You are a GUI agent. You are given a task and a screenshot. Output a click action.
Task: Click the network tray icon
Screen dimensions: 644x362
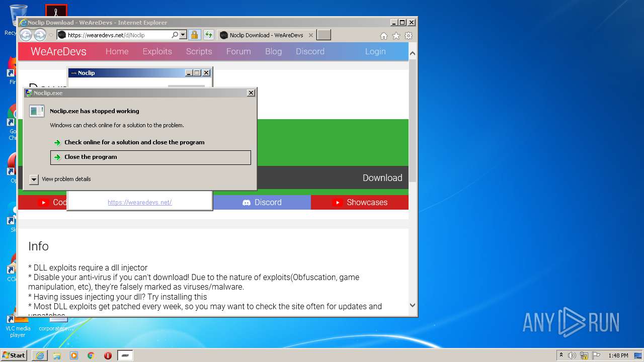(x=584, y=355)
